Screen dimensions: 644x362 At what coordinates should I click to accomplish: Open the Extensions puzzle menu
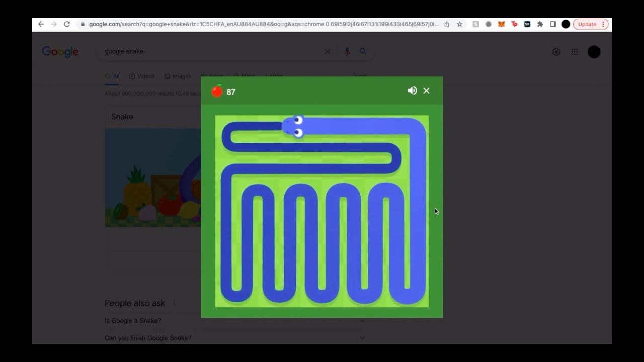click(x=540, y=24)
